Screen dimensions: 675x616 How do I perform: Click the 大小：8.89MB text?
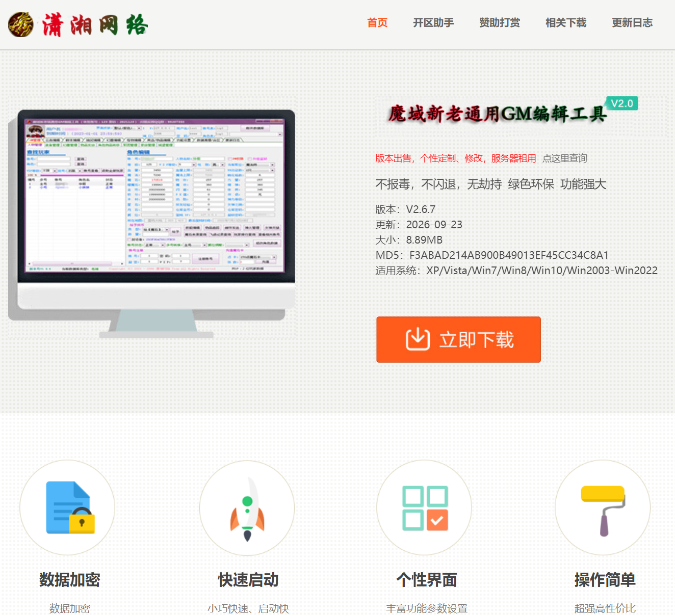coord(409,240)
